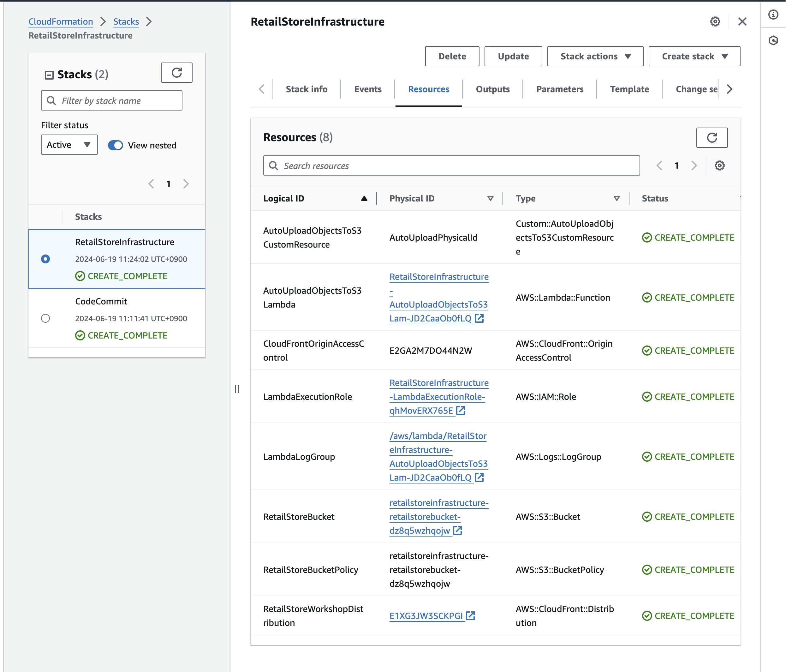Open the Template tab
The height and width of the screenshot is (672, 786).
pyautogui.click(x=629, y=89)
